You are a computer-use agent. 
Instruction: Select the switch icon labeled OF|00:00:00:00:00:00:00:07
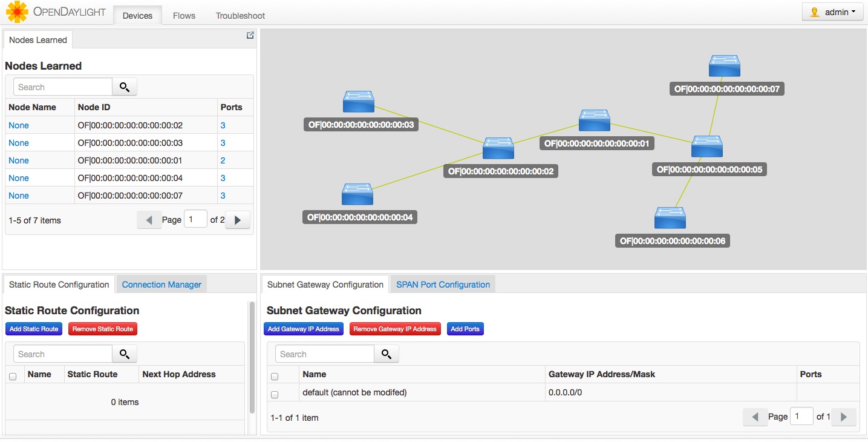pos(725,66)
